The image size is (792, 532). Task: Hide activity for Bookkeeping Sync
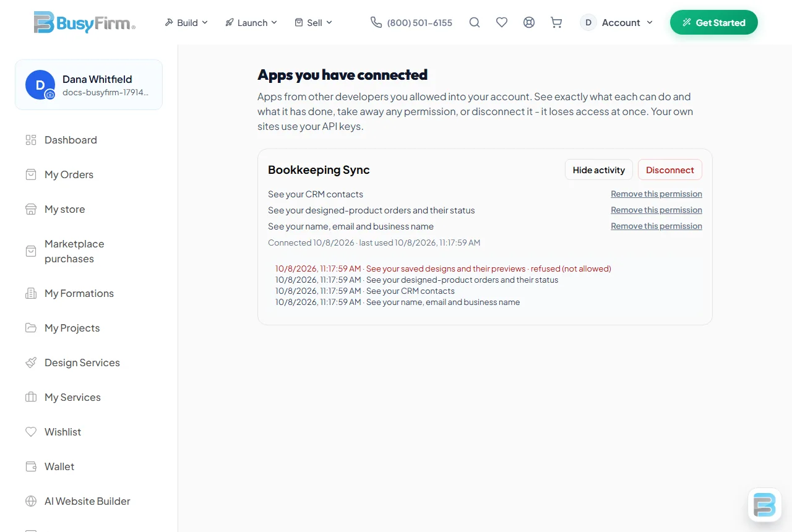coord(599,169)
